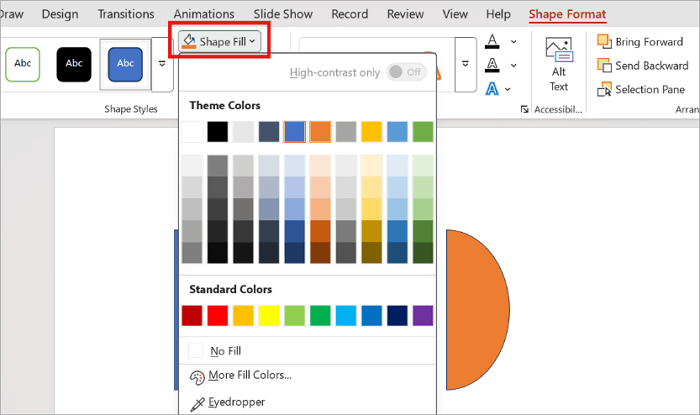700x415 pixels.
Task: Click the Selection Pane icon
Action: click(604, 89)
